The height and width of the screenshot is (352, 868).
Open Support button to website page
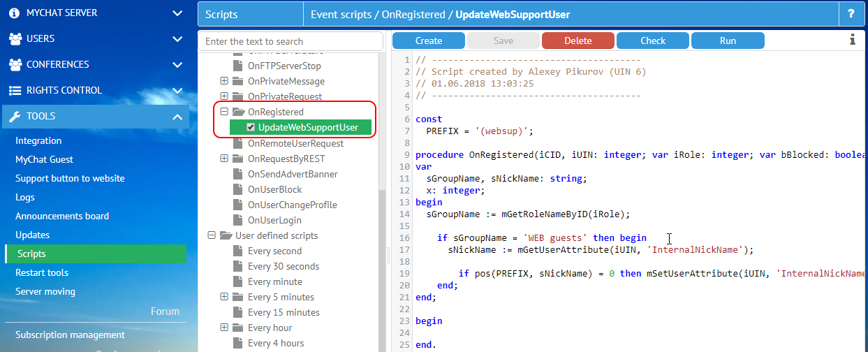coord(70,178)
